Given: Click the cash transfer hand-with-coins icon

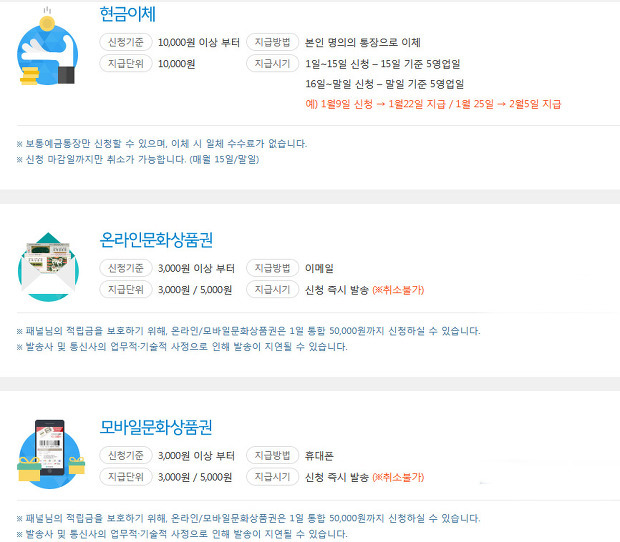Looking at the screenshot, I should pyautogui.click(x=47, y=46).
